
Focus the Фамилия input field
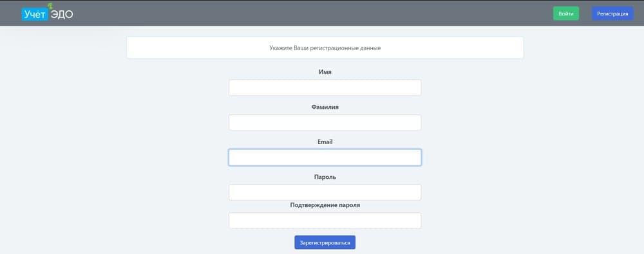[x=325, y=122]
